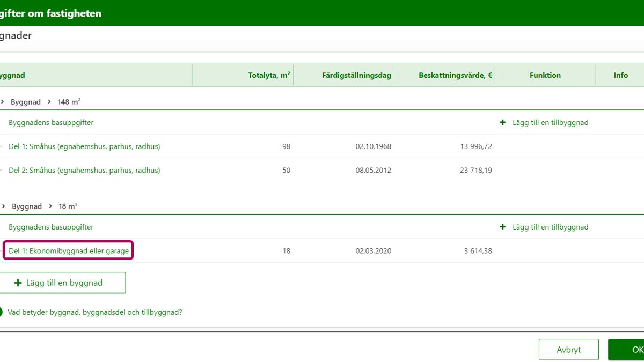The width and height of the screenshot is (644, 362).
Task: Click the Byggnad column header
Action: click(12, 75)
